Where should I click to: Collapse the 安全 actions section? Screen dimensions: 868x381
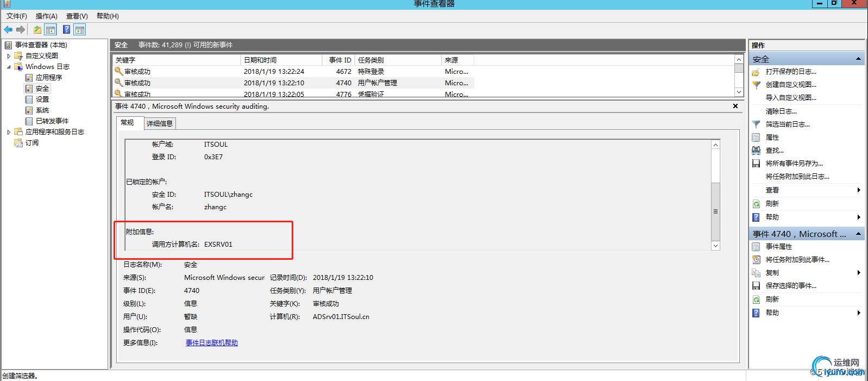pyautogui.click(x=858, y=59)
